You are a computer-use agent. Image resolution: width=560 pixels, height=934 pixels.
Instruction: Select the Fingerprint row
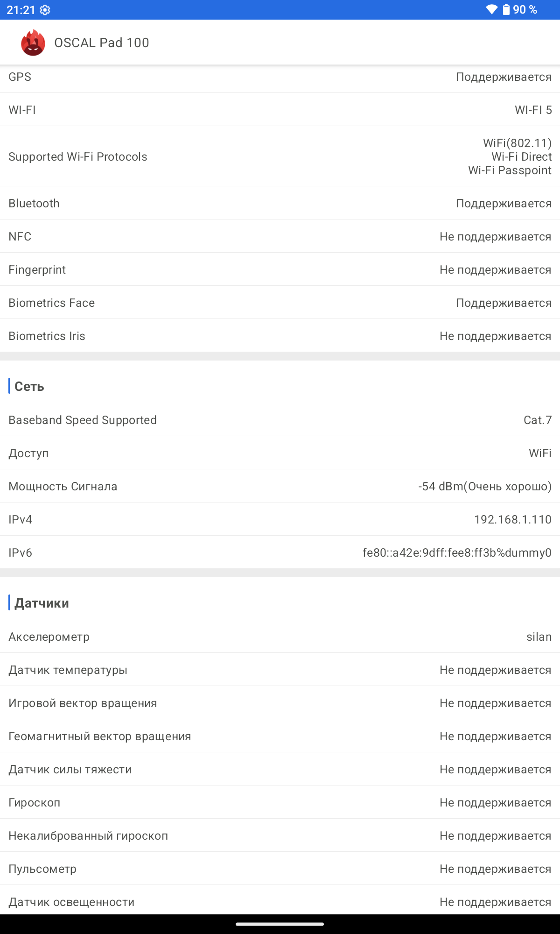280,270
